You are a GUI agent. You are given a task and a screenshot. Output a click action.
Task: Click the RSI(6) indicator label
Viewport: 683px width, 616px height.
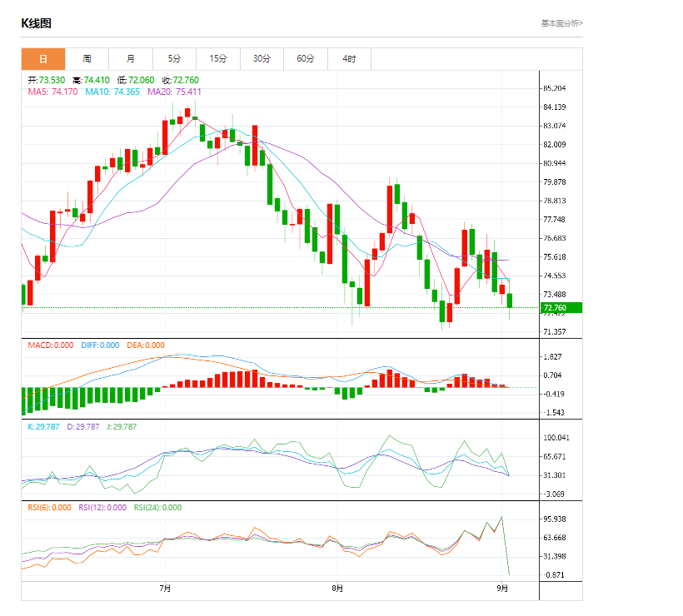point(49,508)
